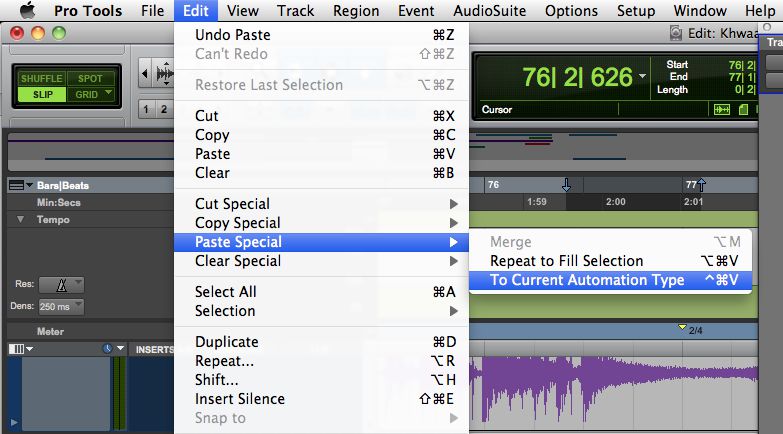
Task: Select the Meter ruler label
Action: 50,331
